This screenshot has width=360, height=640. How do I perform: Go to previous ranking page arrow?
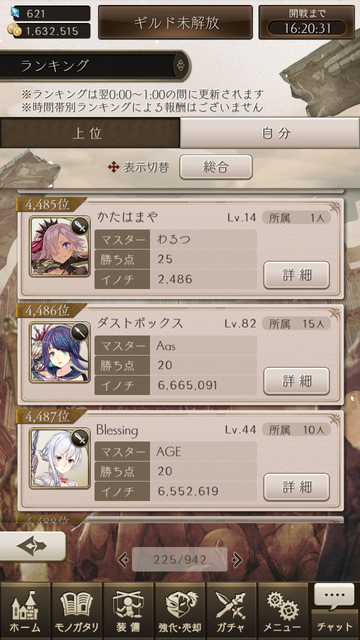122,560
